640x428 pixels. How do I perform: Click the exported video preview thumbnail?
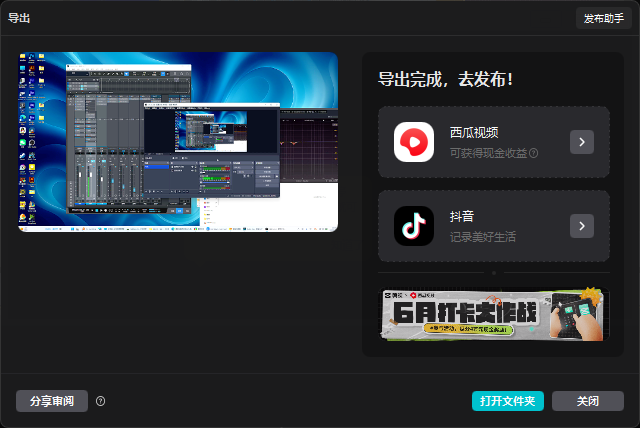[178, 142]
